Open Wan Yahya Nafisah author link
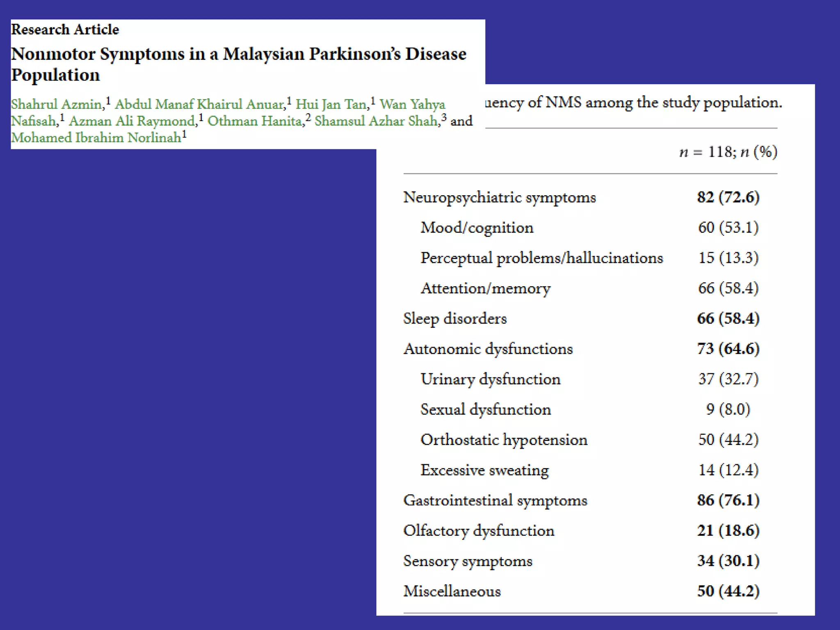The image size is (840, 630). [x=412, y=104]
